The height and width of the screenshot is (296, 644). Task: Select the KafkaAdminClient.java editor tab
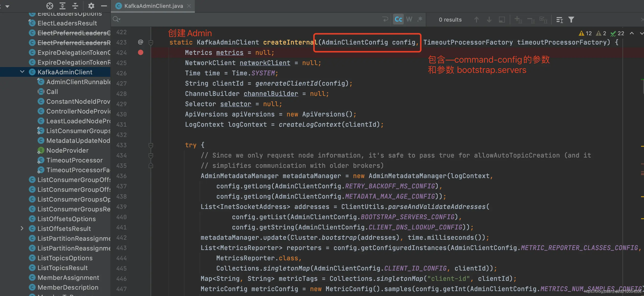(x=153, y=6)
